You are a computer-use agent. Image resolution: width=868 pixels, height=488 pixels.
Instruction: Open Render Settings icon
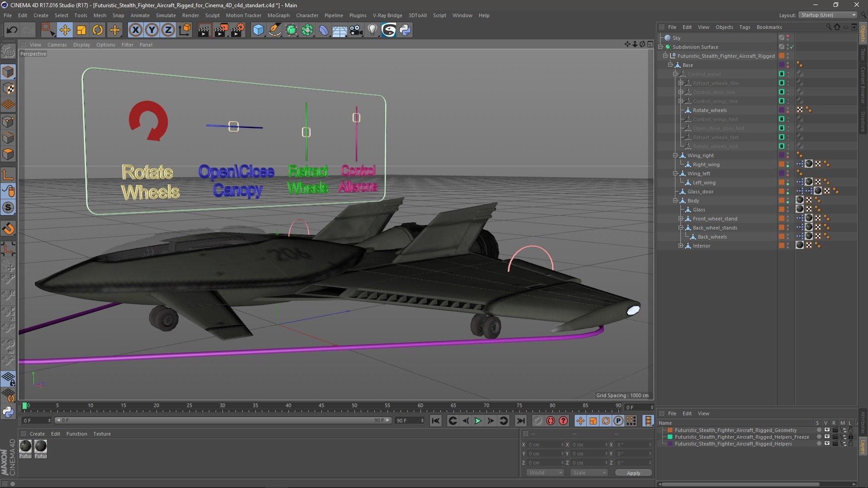click(x=238, y=30)
